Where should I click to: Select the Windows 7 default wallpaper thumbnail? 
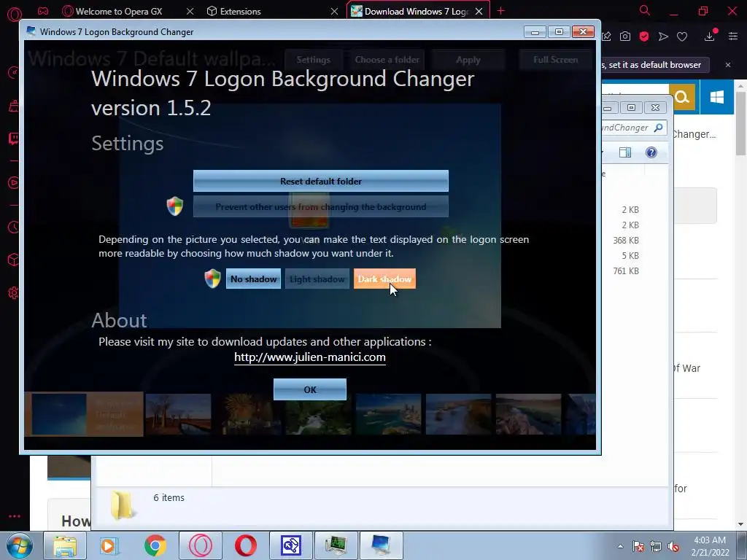pyautogui.click(x=84, y=414)
